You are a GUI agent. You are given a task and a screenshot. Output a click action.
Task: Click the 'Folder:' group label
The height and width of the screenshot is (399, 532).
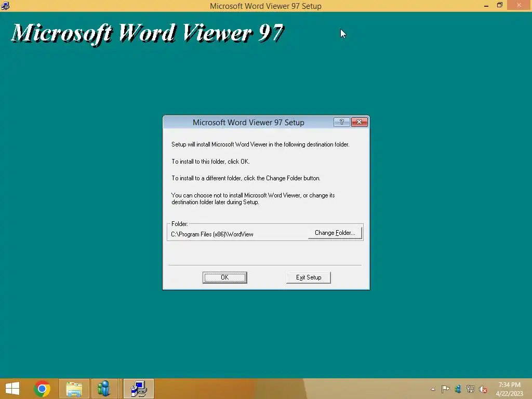coord(179,224)
